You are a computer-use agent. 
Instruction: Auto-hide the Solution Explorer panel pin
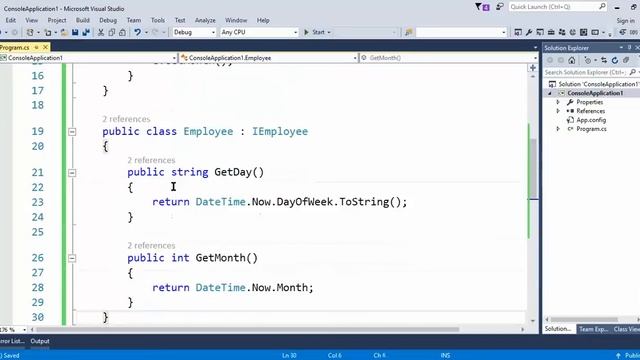pyautogui.click(x=629, y=48)
